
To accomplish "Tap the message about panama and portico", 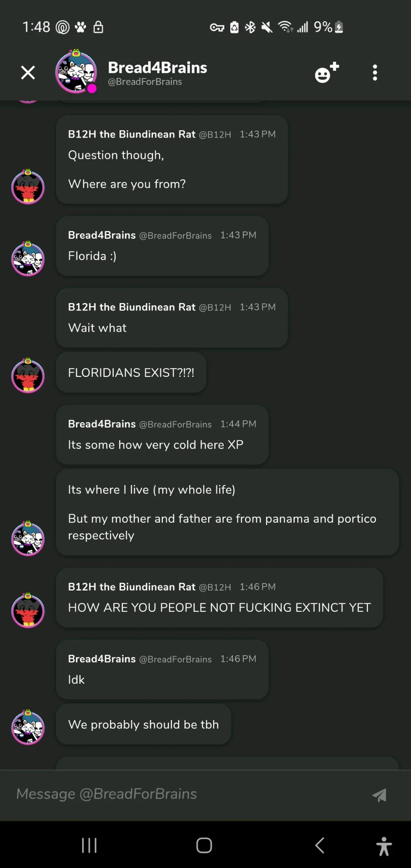I will pyautogui.click(x=227, y=512).
